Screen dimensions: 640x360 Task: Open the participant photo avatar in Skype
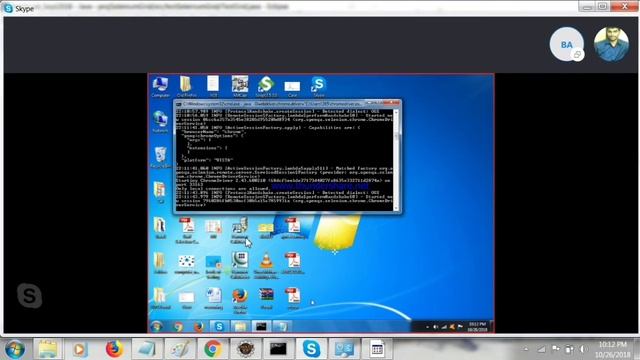(x=611, y=44)
